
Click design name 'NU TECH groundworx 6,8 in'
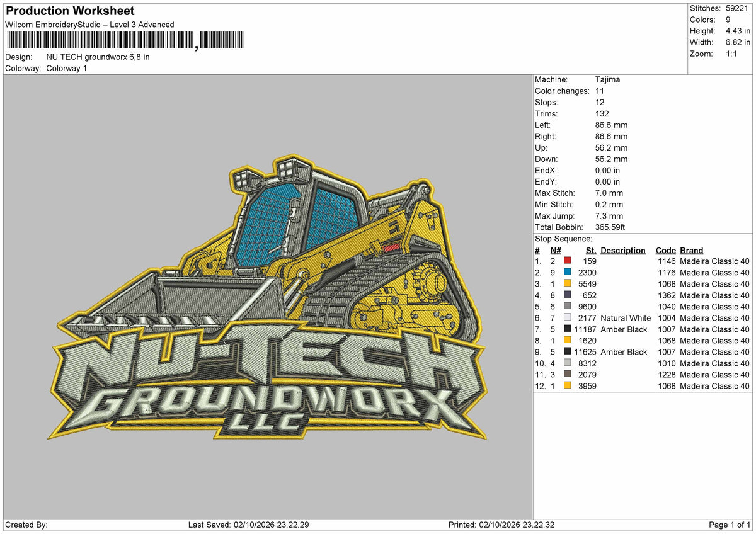tap(98, 57)
